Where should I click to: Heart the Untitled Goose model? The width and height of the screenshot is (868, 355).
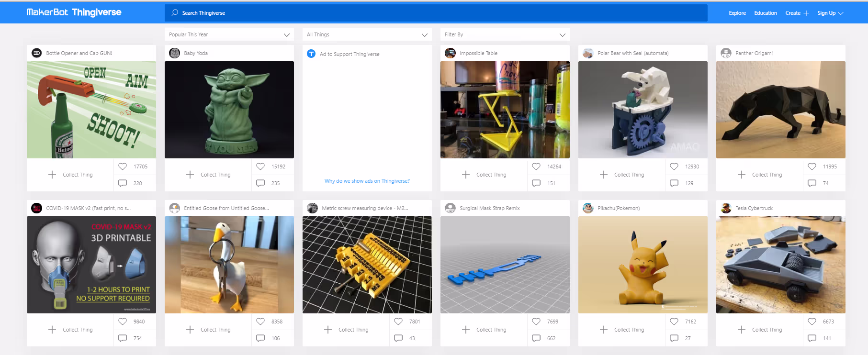pyautogui.click(x=260, y=322)
